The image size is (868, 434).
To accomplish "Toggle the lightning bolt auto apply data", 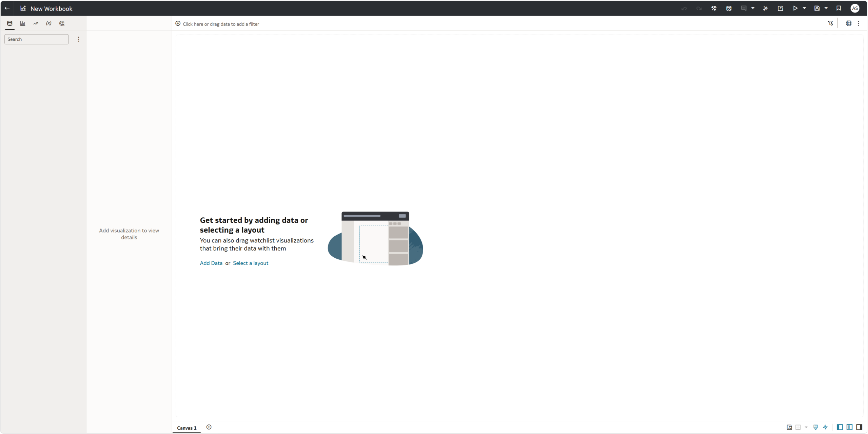I will pyautogui.click(x=825, y=427).
